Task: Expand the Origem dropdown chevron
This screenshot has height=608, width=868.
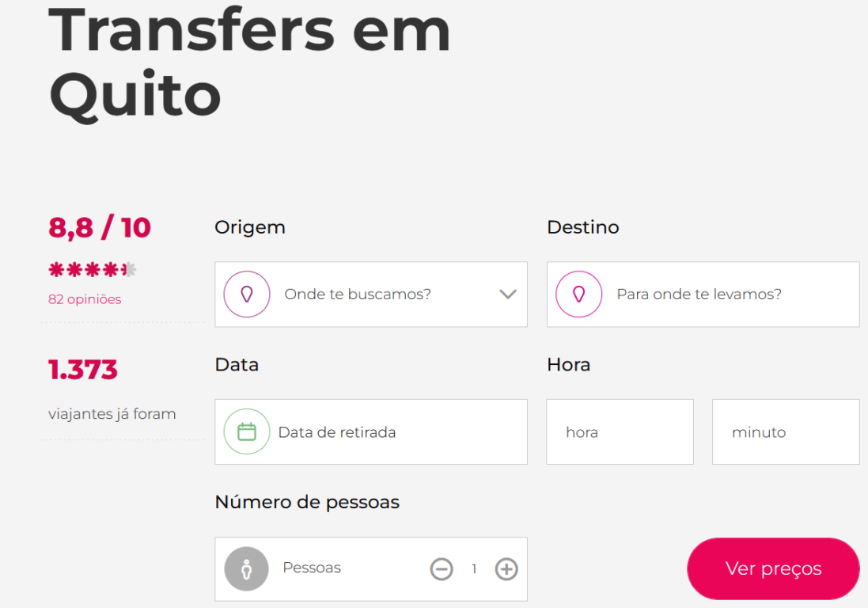Action: tap(508, 294)
